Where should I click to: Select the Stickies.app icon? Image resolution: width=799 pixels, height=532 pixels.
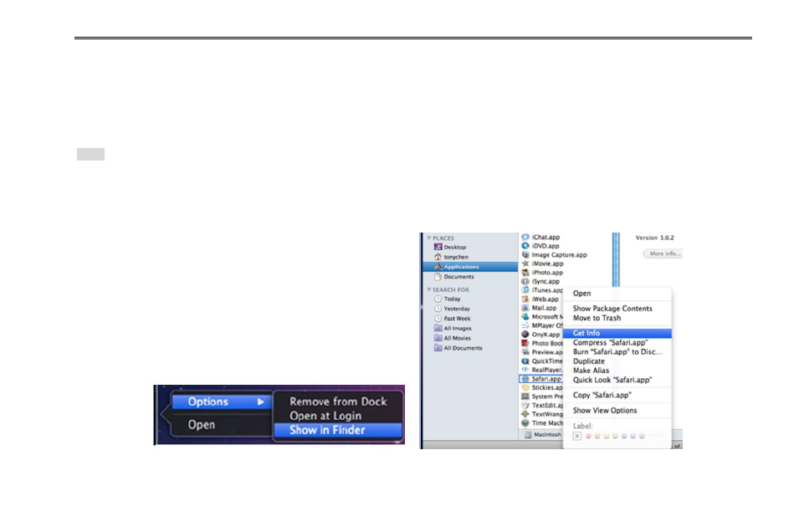pyautogui.click(x=525, y=387)
